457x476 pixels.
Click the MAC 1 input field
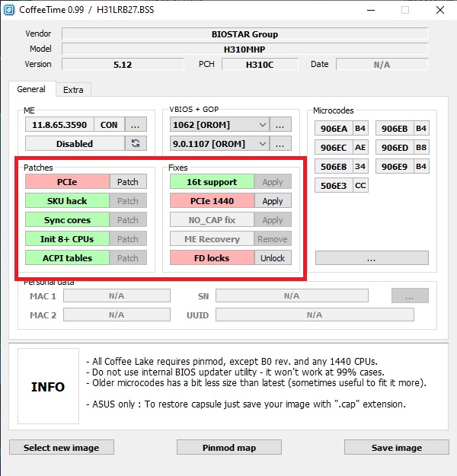(117, 296)
